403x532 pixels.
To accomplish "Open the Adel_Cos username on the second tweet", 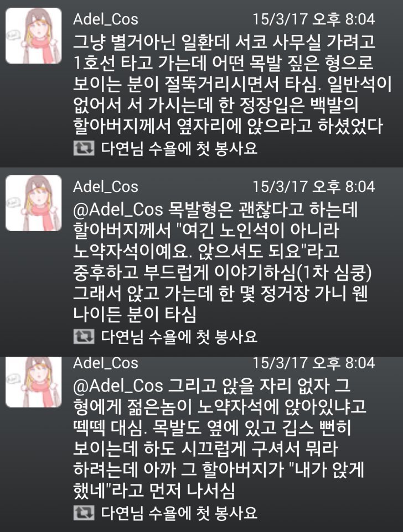I will tap(106, 187).
